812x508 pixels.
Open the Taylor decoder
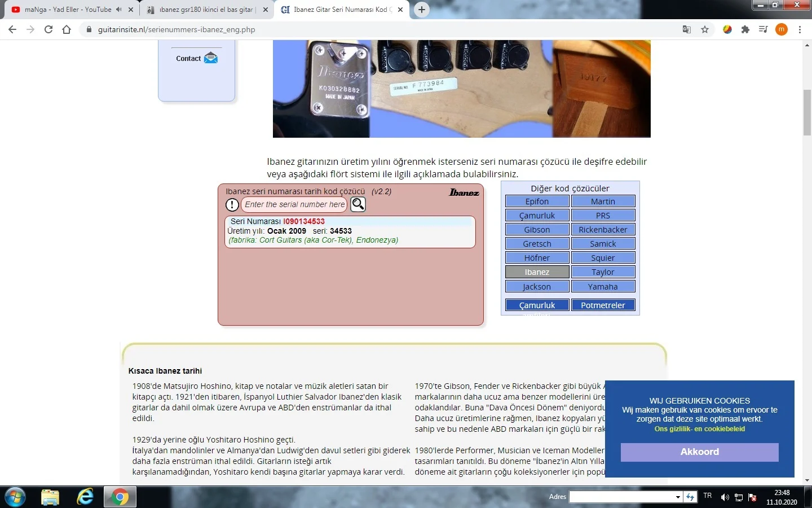[603, 272]
